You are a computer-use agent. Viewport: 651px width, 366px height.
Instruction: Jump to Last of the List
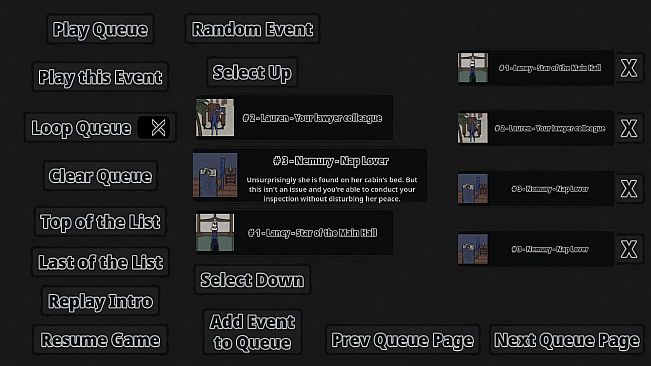click(x=100, y=262)
